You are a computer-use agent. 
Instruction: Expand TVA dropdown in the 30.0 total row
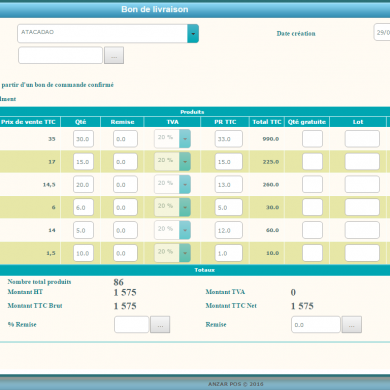[185, 207]
